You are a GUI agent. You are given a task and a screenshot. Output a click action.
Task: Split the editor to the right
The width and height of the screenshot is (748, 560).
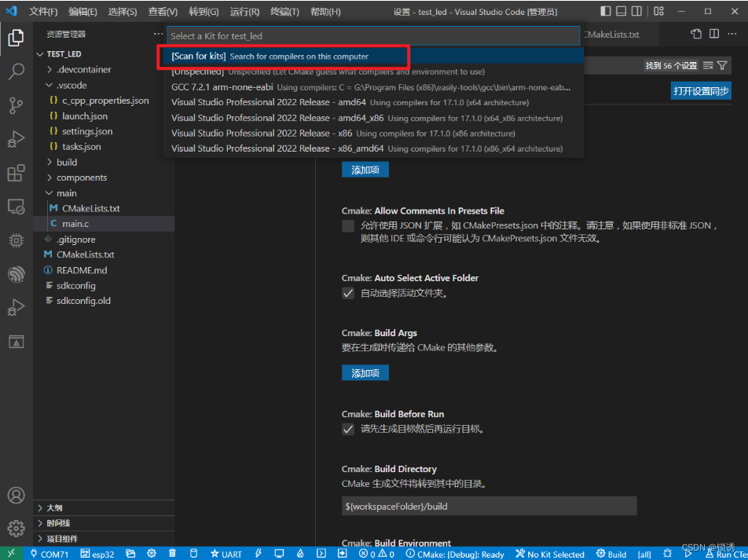click(714, 34)
